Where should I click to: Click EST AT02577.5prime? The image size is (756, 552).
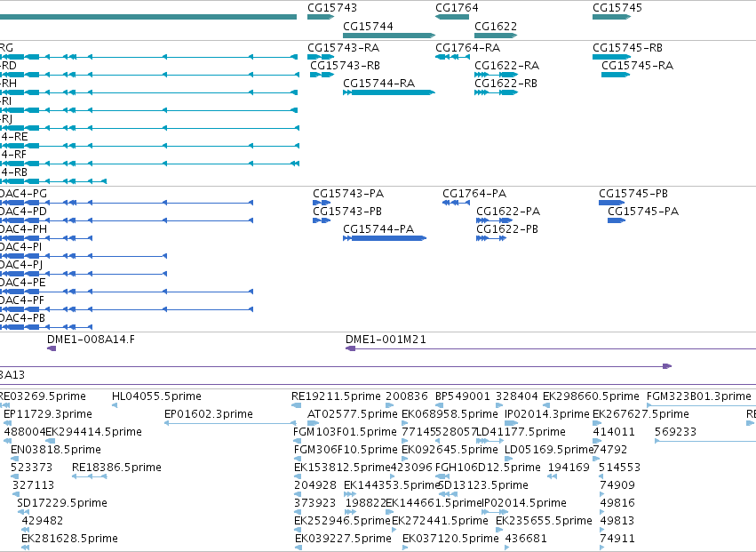click(353, 414)
